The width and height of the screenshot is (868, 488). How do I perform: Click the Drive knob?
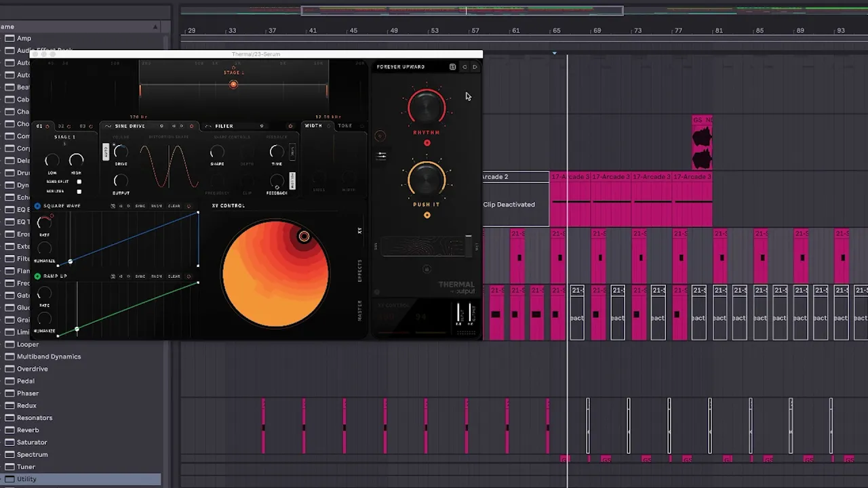pos(121,152)
